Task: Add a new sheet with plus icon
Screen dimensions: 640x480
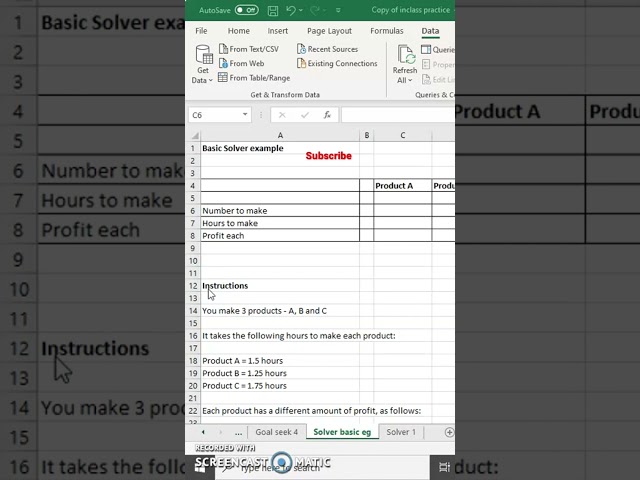Action: (449, 432)
